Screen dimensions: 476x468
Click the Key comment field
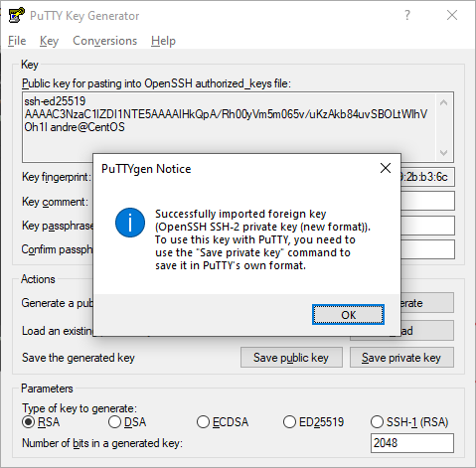(427, 201)
